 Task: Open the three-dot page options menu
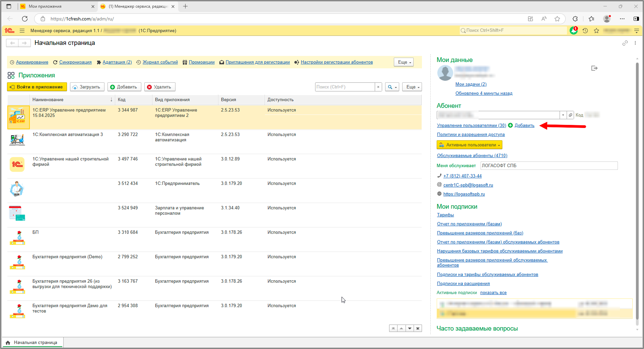pos(635,43)
